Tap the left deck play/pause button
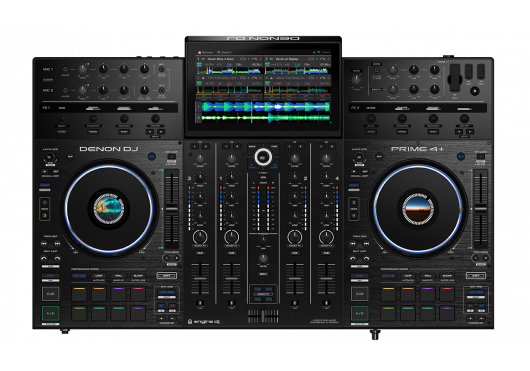530x371 pixels. (x=50, y=314)
